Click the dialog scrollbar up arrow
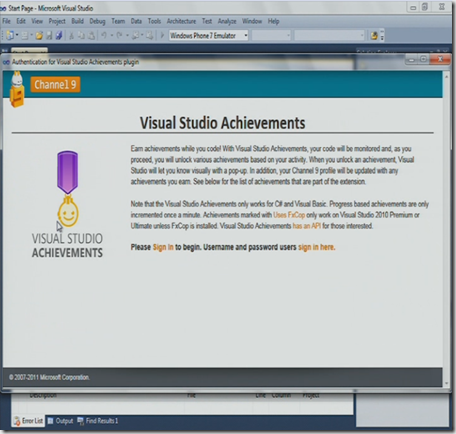This screenshot has height=434, width=456. click(x=447, y=76)
